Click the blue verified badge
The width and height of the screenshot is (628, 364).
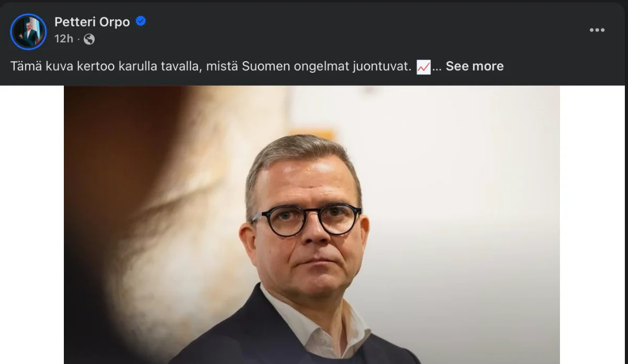pos(141,21)
